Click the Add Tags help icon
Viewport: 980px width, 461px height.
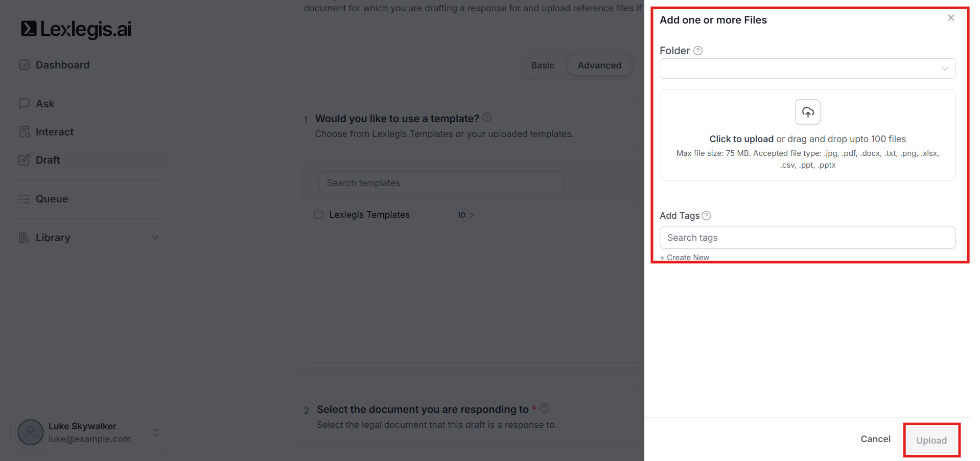click(x=706, y=216)
